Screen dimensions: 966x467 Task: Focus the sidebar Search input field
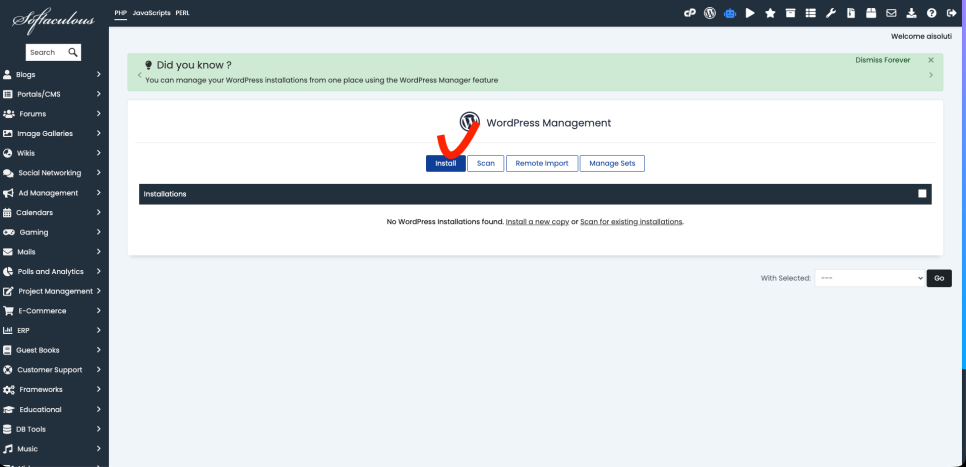pos(47,52)
